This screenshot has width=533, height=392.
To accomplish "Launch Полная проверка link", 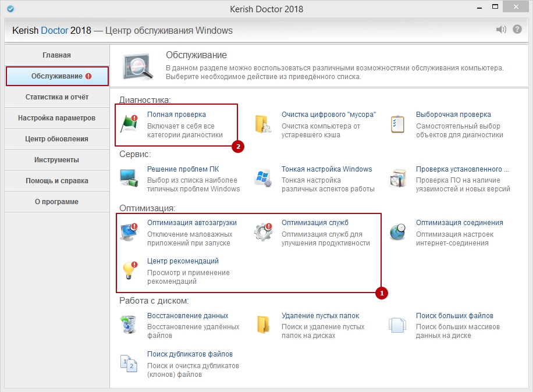I will pyautogui.click(x=176, y=115).
